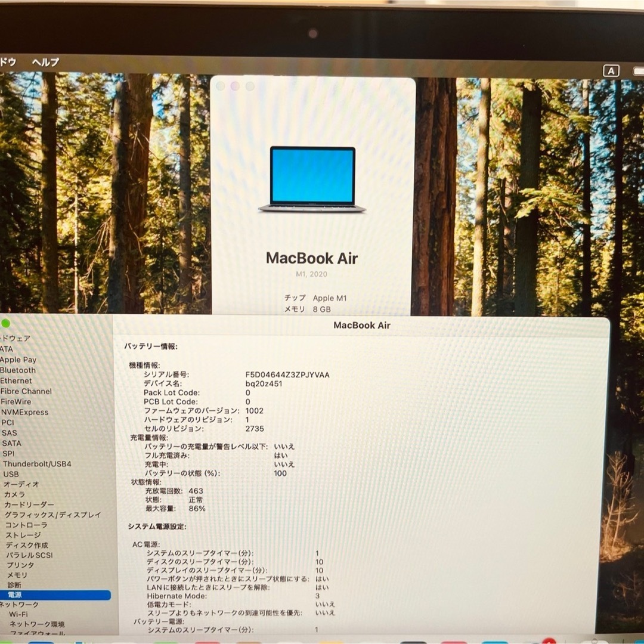Select Ethernet in the sidebar
The image size is (644, 644).
[x=16, y=380]
